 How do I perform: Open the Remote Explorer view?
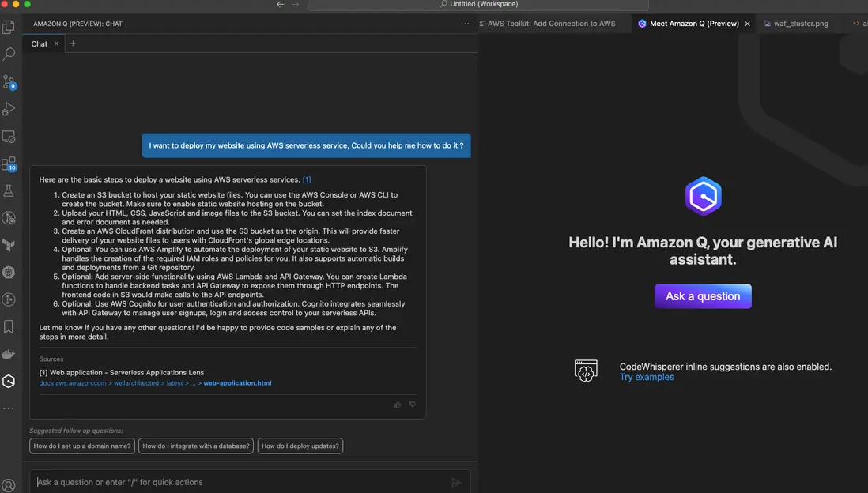[x=9, y=136]
